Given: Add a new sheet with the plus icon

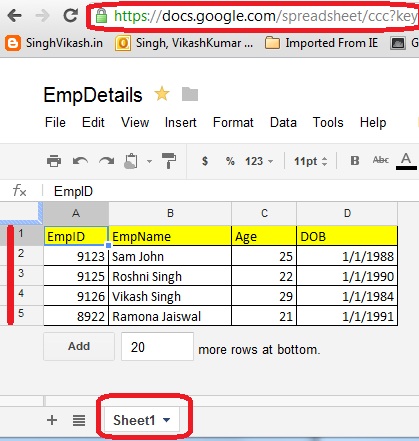Looking at the screenshot, I should 52,420.
